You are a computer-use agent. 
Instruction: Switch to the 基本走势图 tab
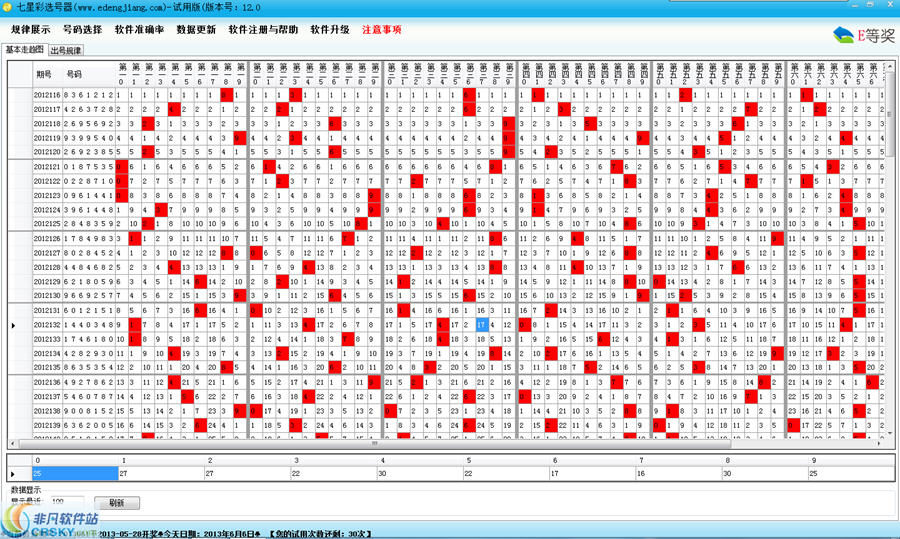(x=25, y=49)
